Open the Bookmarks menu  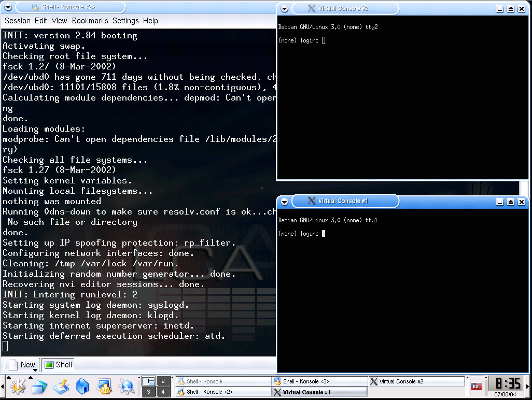pos(90,21)
